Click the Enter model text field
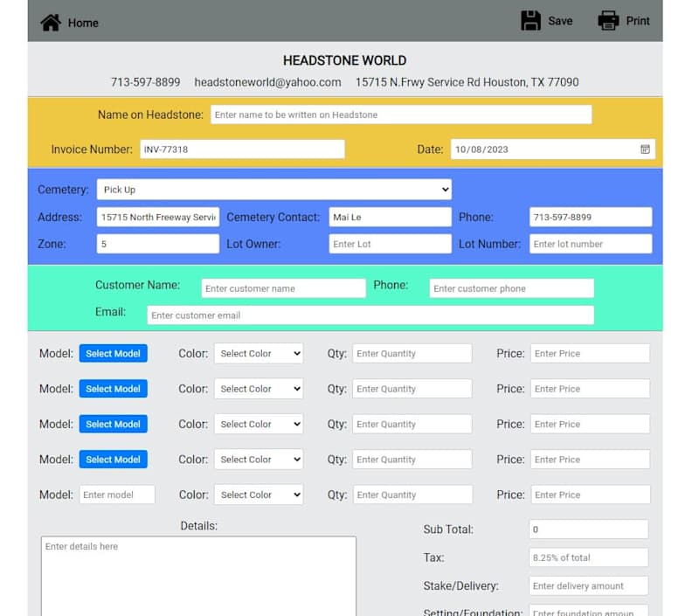The height and width of the screenshot is (616, 699). coord(117,495)
